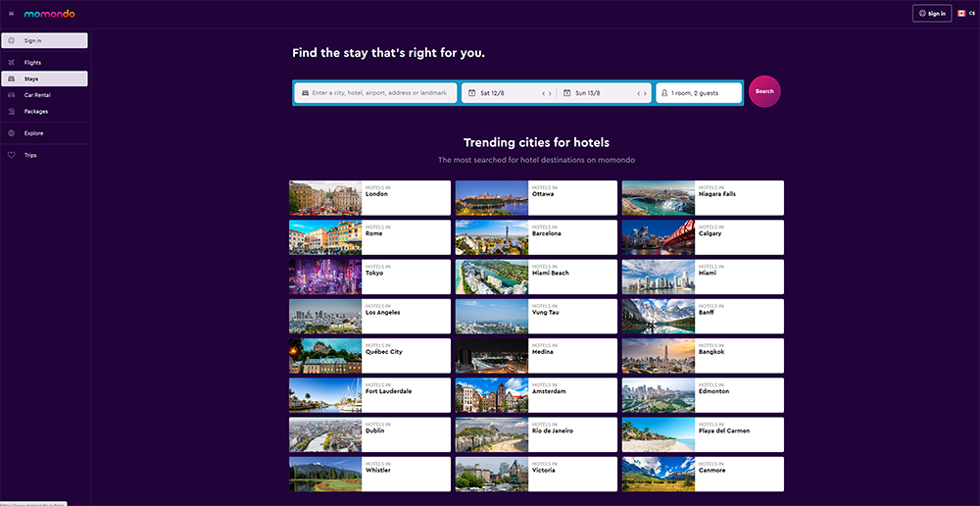980x506 pixels.
Task: Open the Hotels in Tokyo card
Action: pyautogui.click(x=369, y=277)
